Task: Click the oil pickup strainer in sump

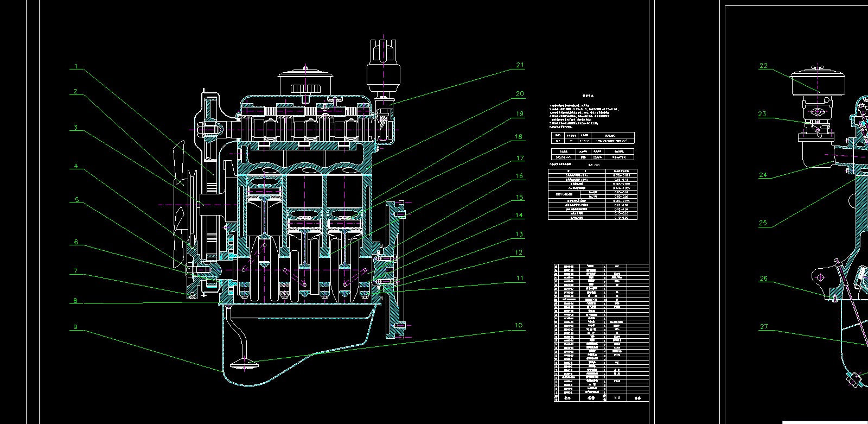Action: pos(246,364)
